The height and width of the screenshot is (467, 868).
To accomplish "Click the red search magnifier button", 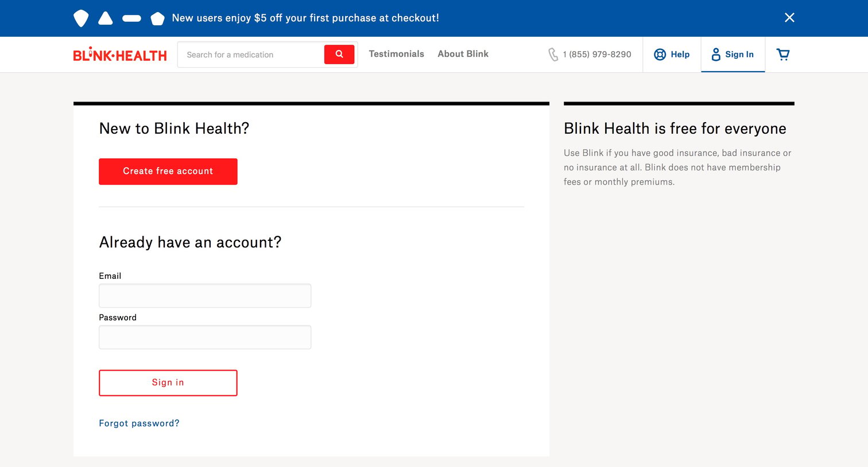I will tap(339, 55).
